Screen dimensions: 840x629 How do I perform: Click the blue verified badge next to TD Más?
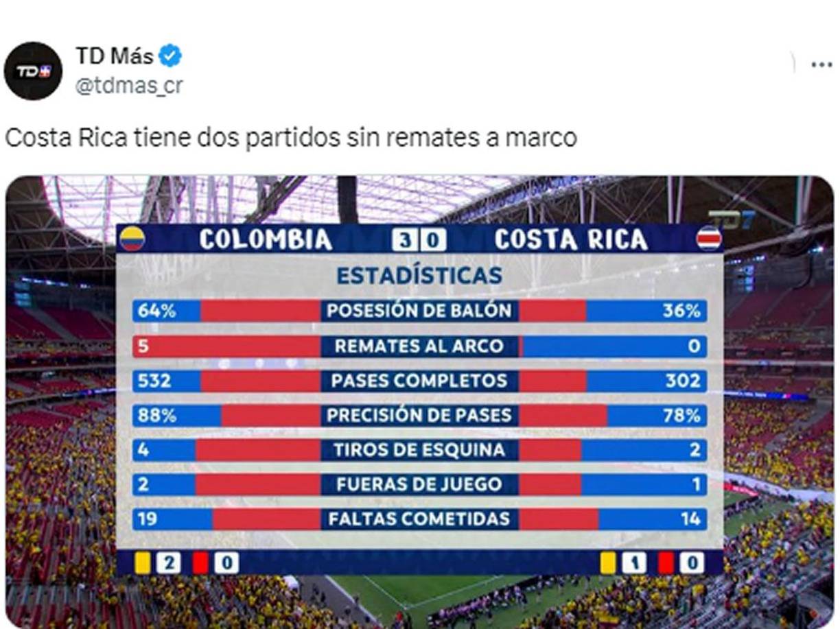[172, 56]
